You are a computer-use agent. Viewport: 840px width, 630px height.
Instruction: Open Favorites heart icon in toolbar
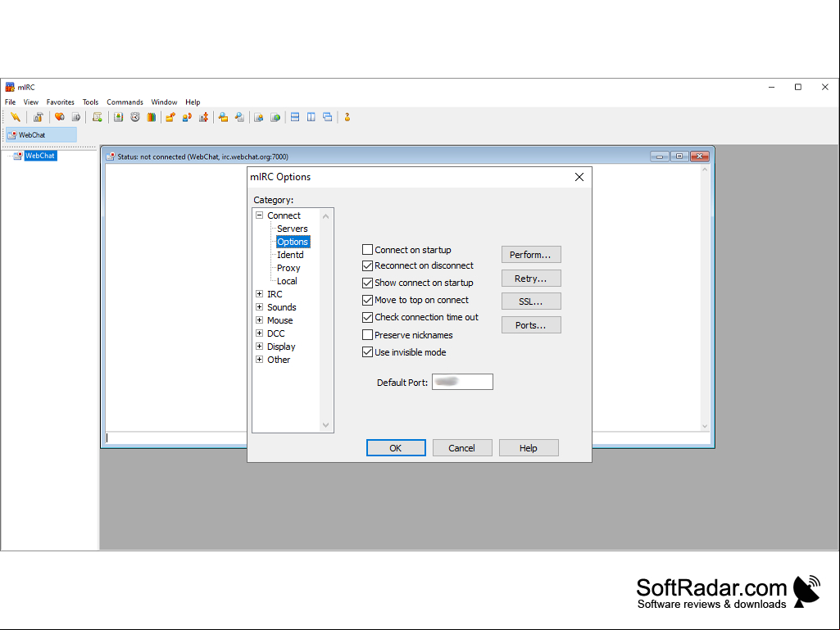coord(60,117)
